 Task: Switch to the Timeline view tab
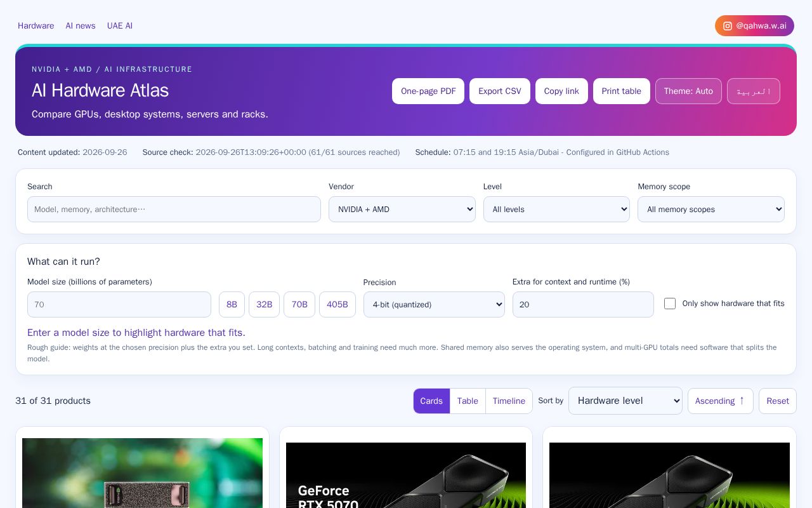pos(509,401)
